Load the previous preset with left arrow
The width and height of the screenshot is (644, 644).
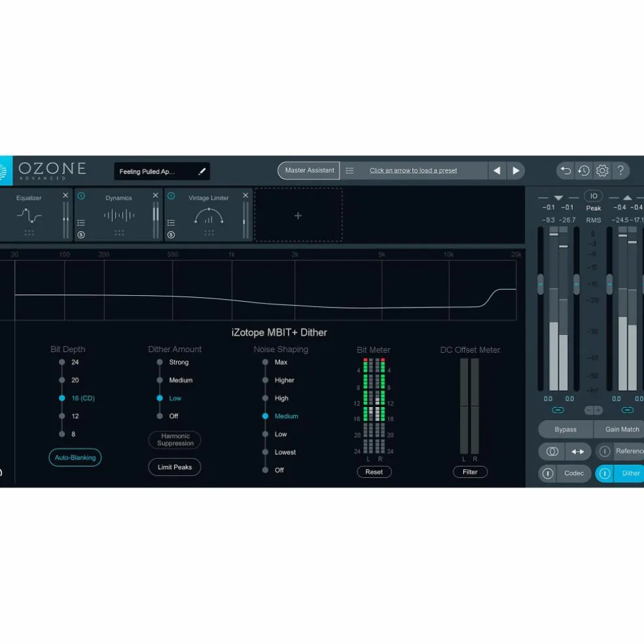click(x=497, y=170)
